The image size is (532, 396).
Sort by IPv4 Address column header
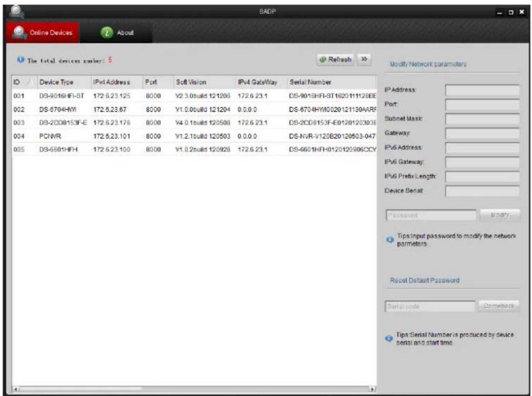pyautogui.click(x=116, y=82)
